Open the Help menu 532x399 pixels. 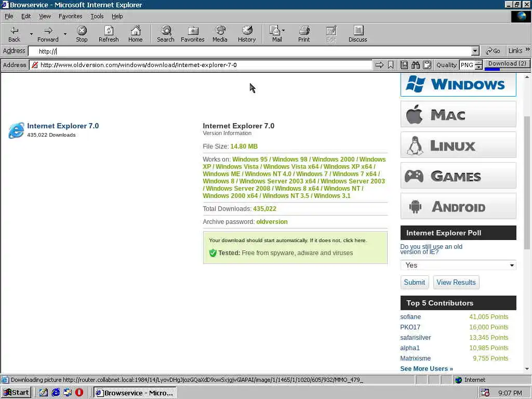point(117,16)
